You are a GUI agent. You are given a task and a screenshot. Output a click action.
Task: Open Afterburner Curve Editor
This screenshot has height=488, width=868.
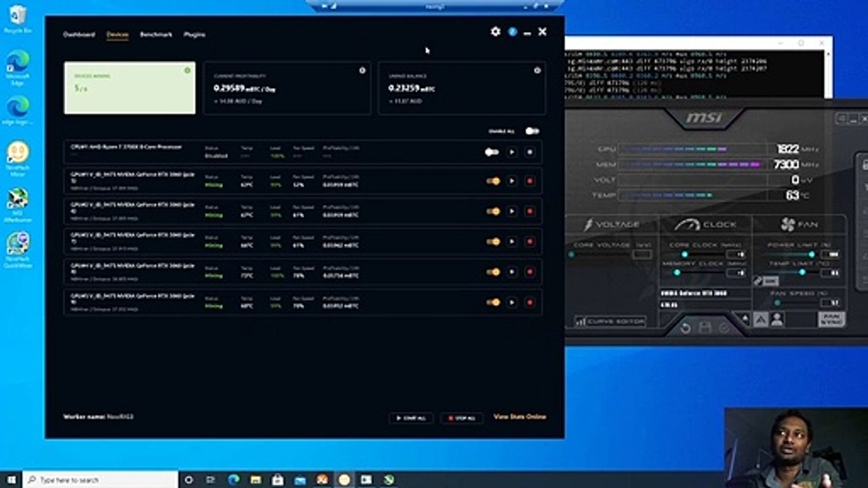(x=610, y=321)
